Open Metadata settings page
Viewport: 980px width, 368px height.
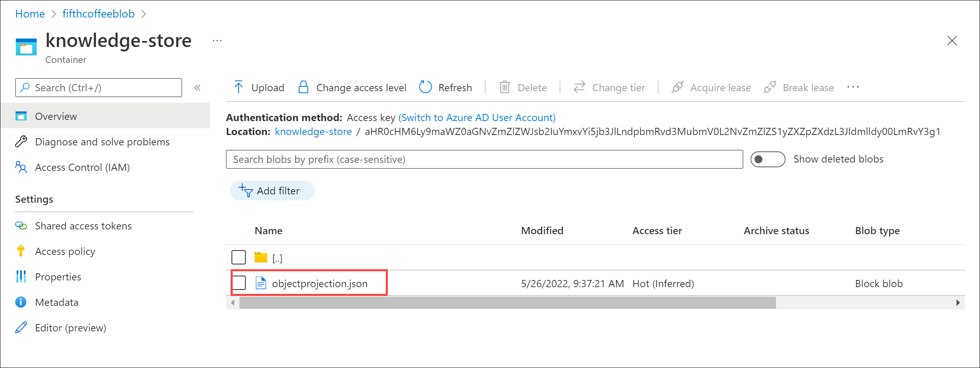click(57, 302)
